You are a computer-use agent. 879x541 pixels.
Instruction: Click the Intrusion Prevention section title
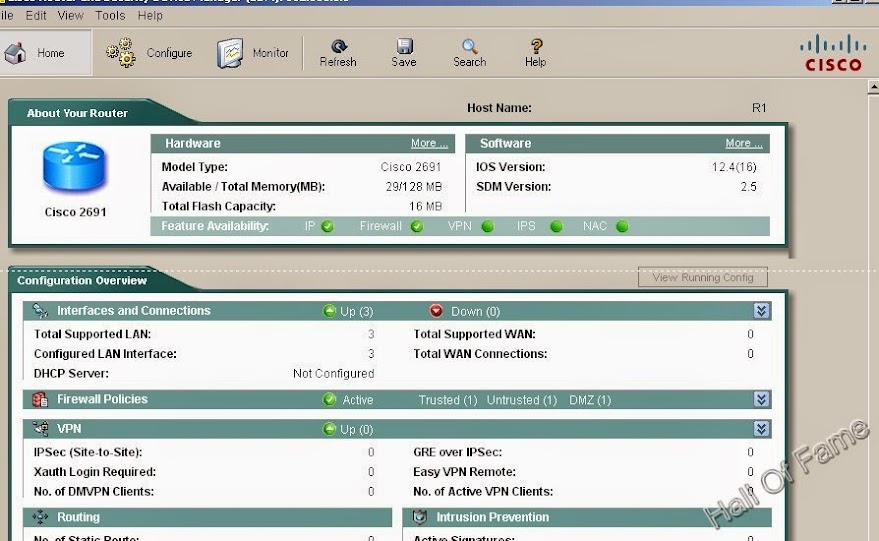493,517
